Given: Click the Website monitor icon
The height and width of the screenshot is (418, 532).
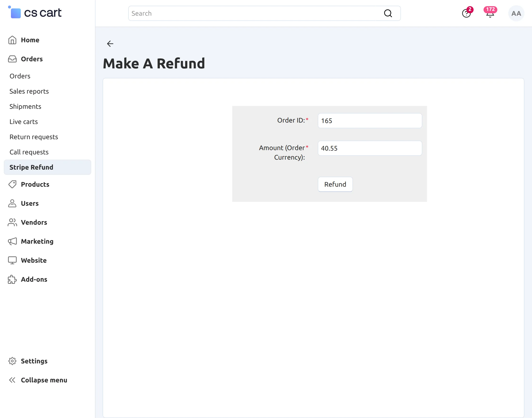Looking at the screenshot, I should 12,260.
